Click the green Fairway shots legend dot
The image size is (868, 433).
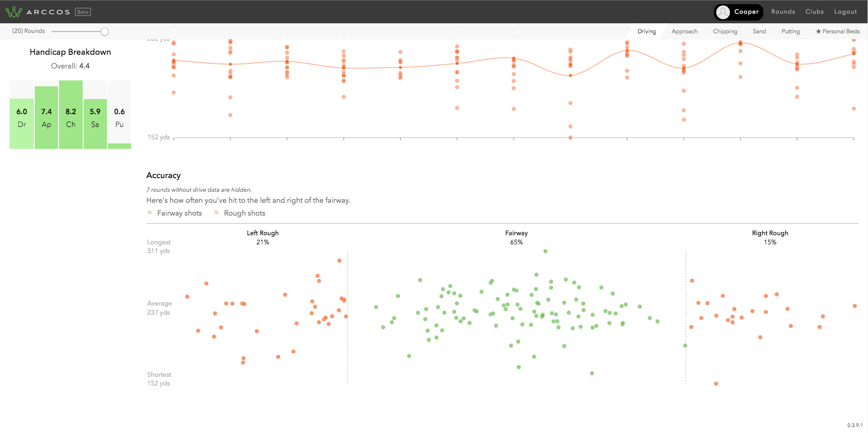(x=150, y=212)
